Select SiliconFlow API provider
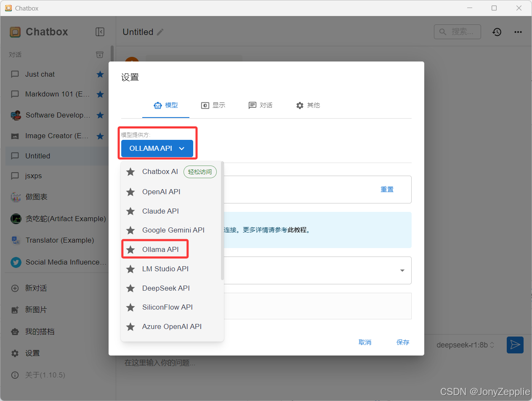This screenshot has height=401, width=532. tap(170, 307)
